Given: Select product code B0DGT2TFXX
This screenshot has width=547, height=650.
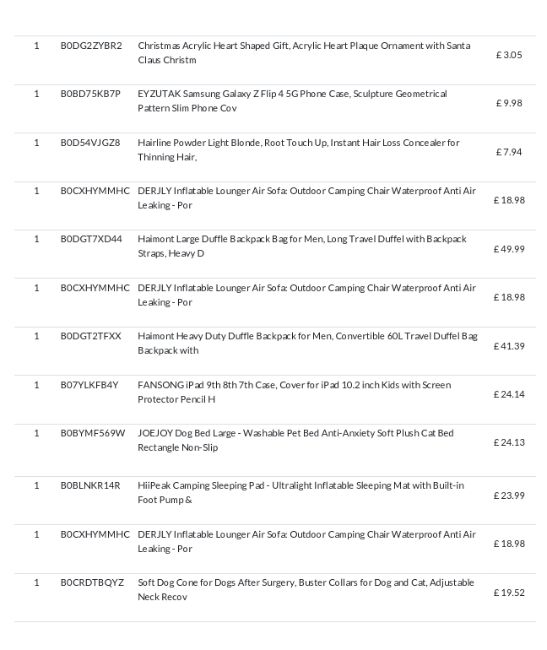Looking at the screenshot, I should pos(91,336).
